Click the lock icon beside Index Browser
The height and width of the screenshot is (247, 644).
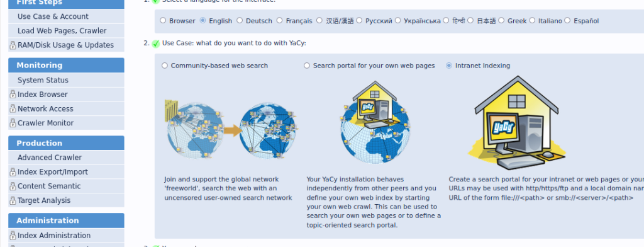(x=13, y=95)
